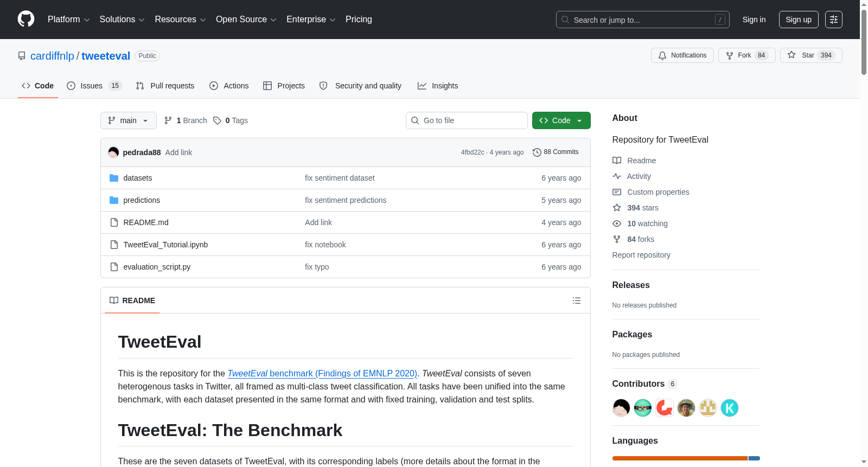Open the Security and quality tab
The height and width of the screenshot is (467, 868).
(360, 86)
